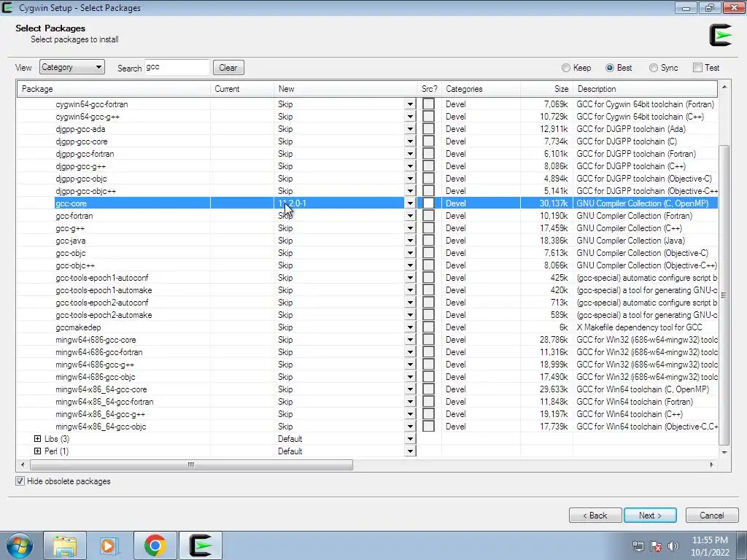Tick source checkbox for gccmakedep
The image size is (747, 560).
tap(429, 327)
